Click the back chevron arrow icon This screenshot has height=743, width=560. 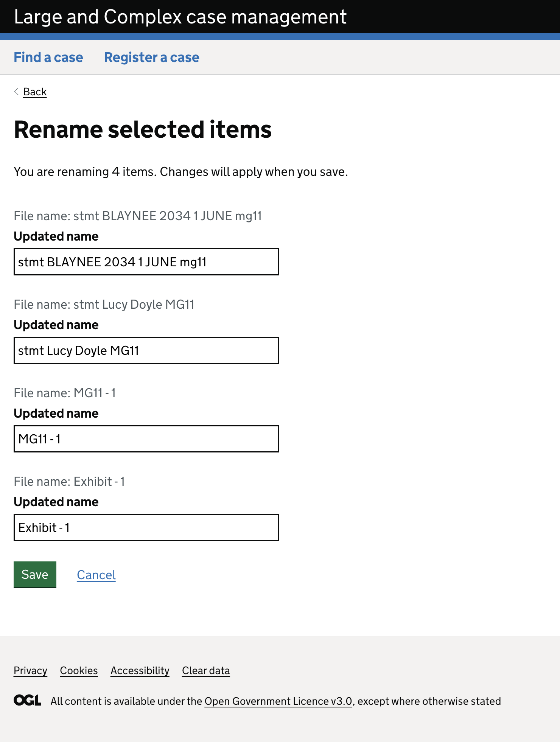click(17, 92)
